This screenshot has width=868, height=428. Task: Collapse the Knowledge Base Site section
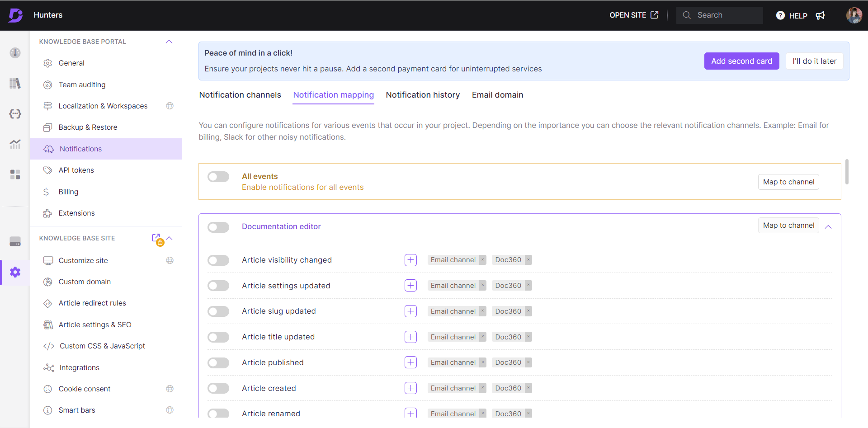pyautogui.click(x=170, y=238)
